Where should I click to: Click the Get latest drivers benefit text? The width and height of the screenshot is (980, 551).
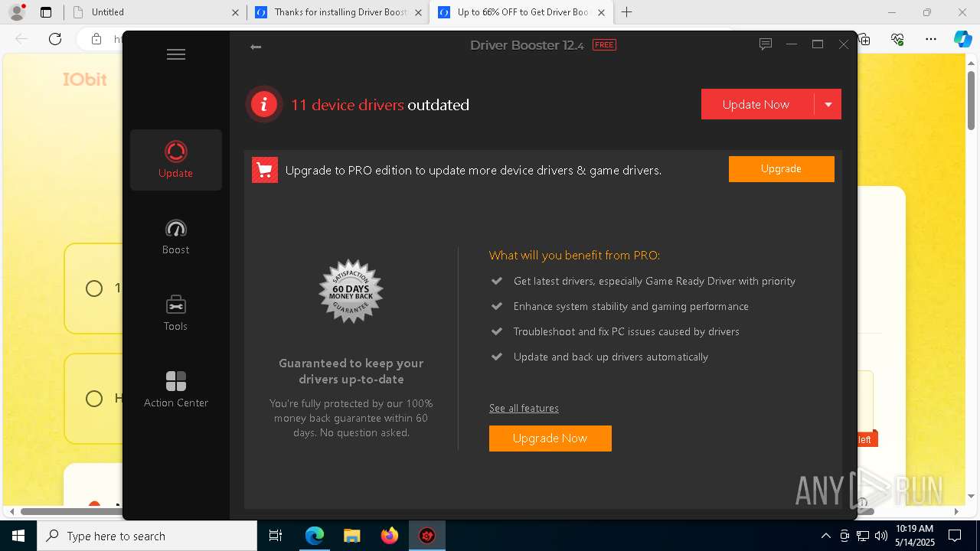pos(655,281)
